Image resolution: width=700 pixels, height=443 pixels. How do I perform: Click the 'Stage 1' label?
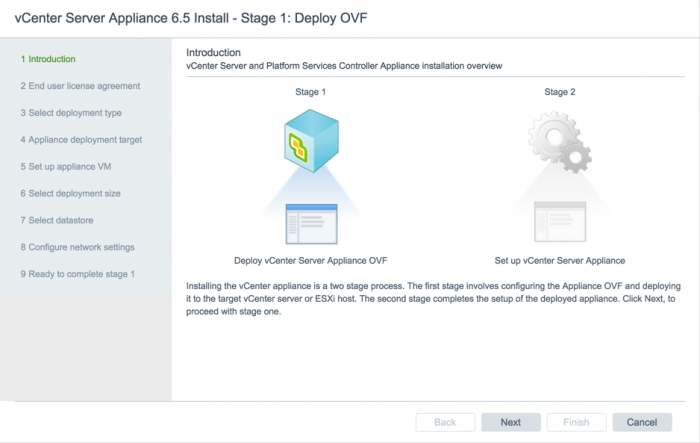pos(311,92)
